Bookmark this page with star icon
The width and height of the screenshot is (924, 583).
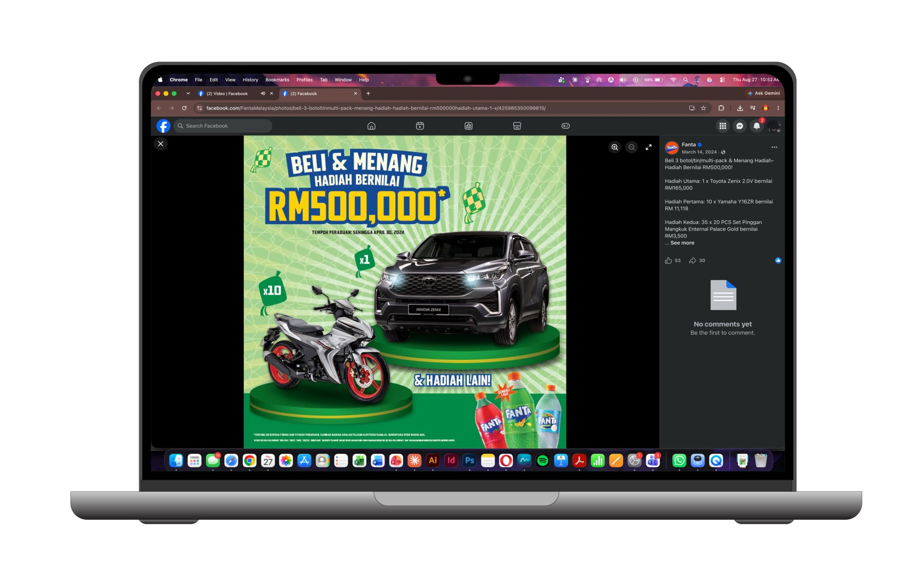[x=703, y=108]
